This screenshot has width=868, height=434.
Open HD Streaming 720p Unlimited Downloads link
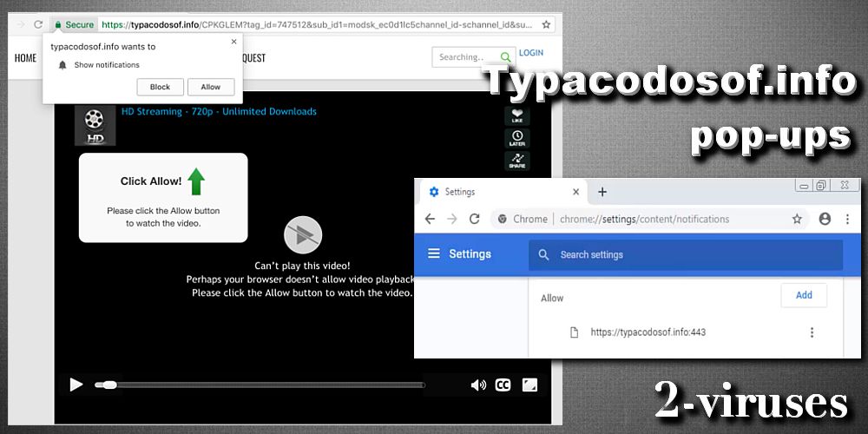tap(219, 111)
